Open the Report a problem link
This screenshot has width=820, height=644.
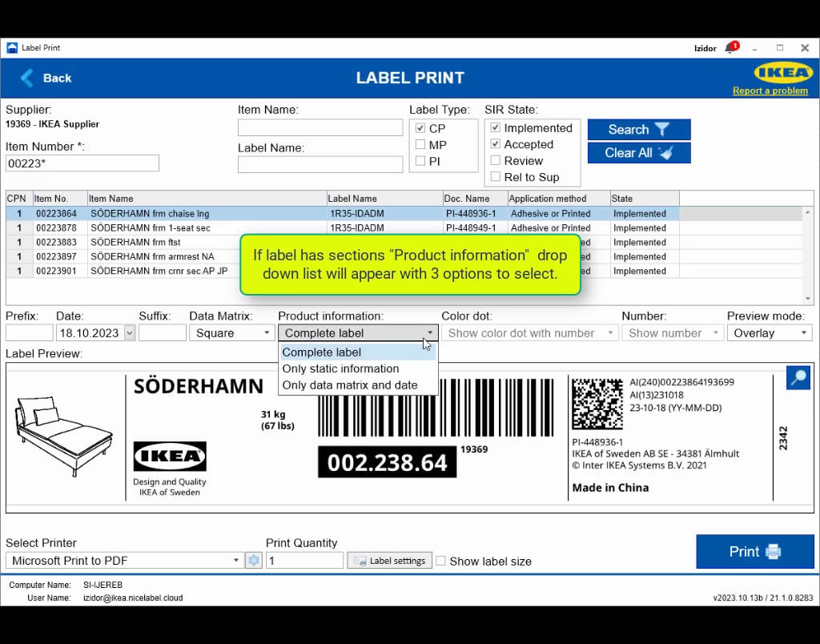770,91
